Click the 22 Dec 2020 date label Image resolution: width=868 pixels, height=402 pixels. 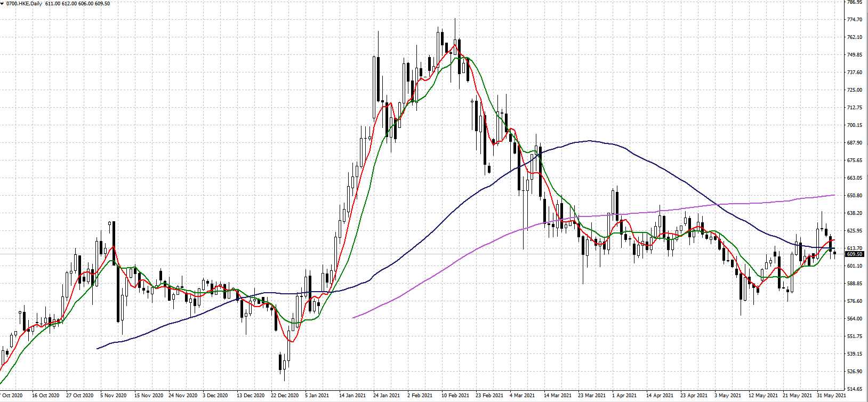pyautogui.click(x=284, y=396)
